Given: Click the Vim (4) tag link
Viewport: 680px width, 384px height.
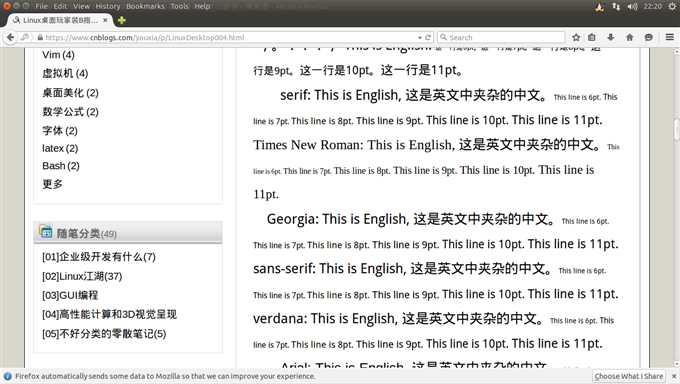Looking at the screenshot, I should click(59, 55).
